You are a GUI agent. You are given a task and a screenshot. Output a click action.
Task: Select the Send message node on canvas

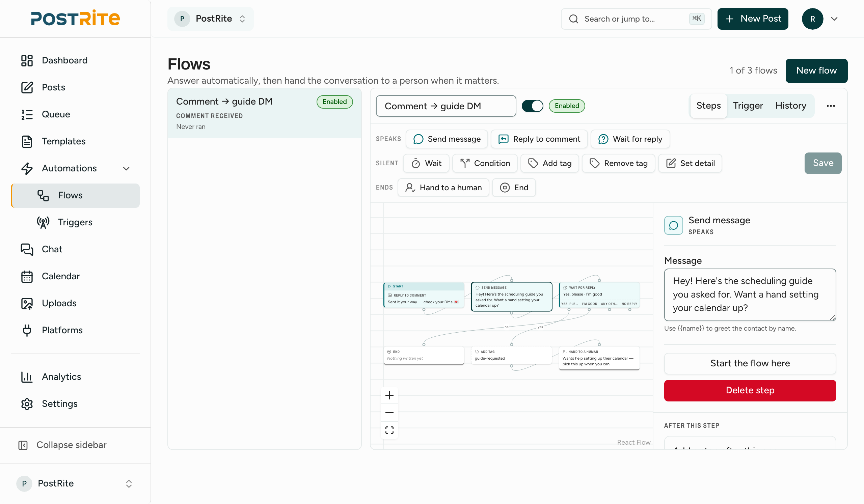pos(512,297)
